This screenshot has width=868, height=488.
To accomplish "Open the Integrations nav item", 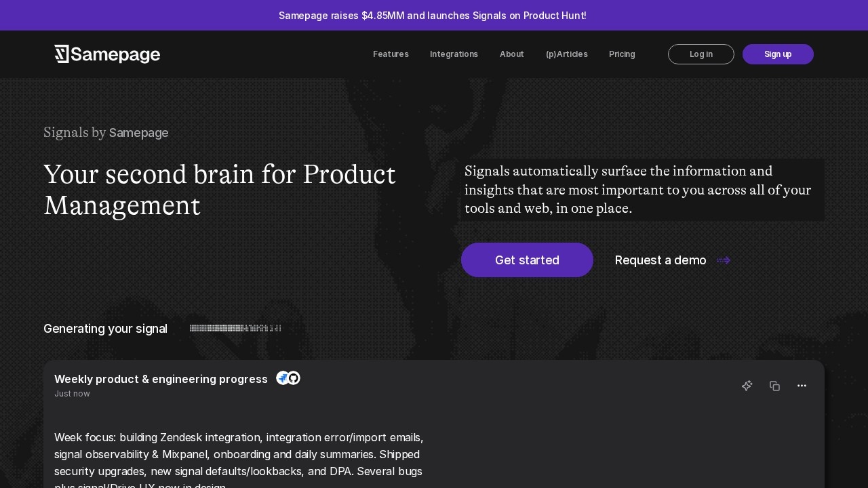I will 454,54.
